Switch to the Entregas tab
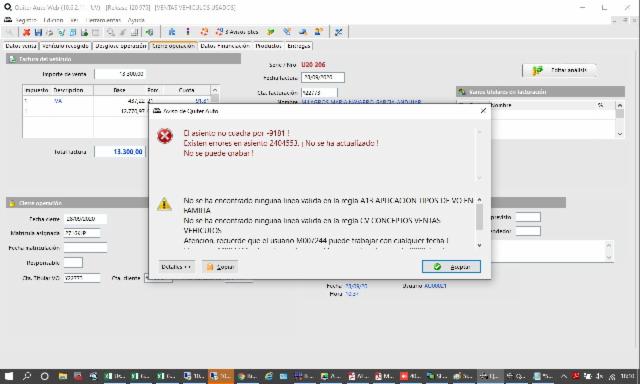The width and height of the screenshot is (640, 384). click(298, 46)
